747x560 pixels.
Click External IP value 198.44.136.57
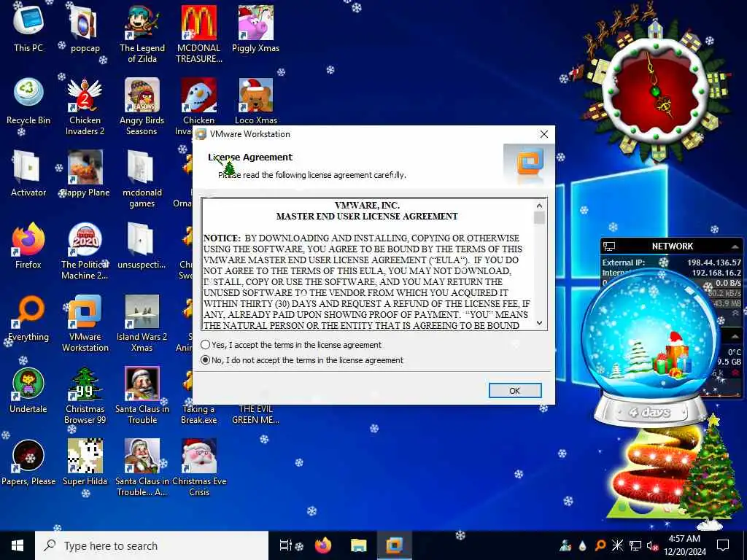[713, 262]
